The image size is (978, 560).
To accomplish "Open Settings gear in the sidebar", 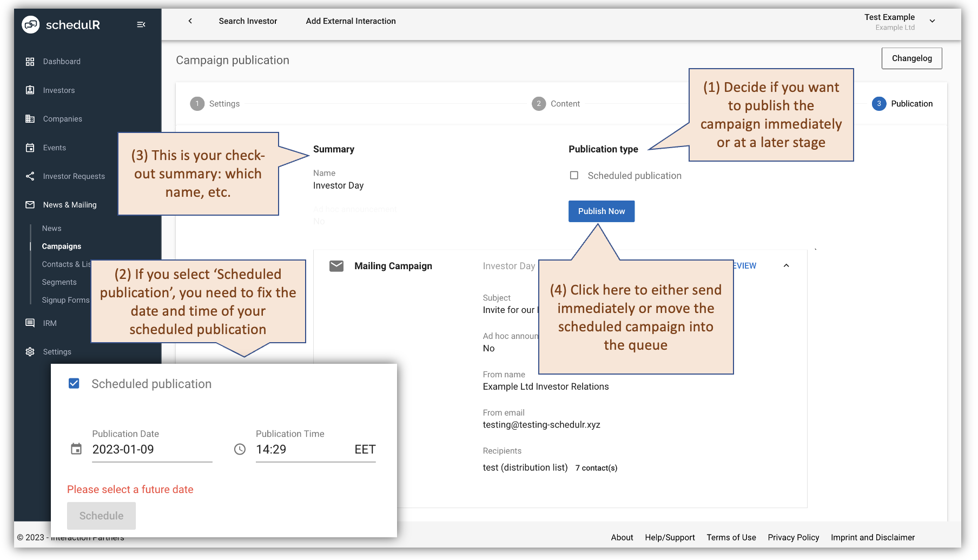I will pyautogui.click(x=30, y=352).
